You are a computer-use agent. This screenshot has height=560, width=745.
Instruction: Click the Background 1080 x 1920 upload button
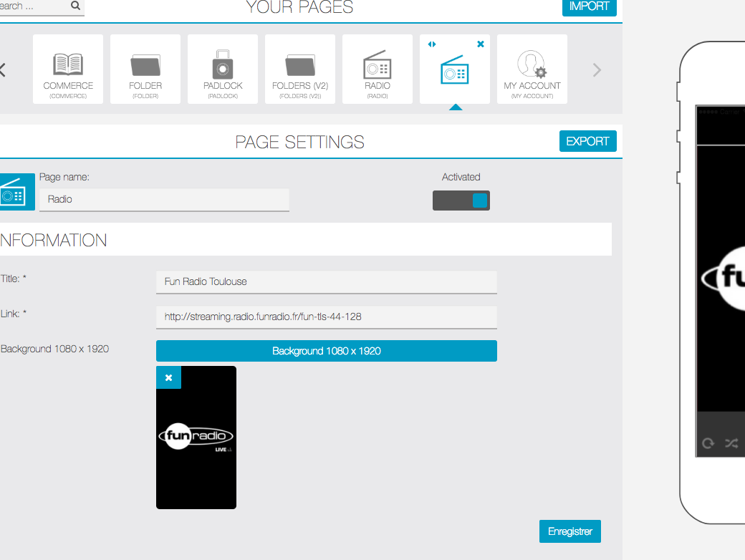[x=326, y=351]
